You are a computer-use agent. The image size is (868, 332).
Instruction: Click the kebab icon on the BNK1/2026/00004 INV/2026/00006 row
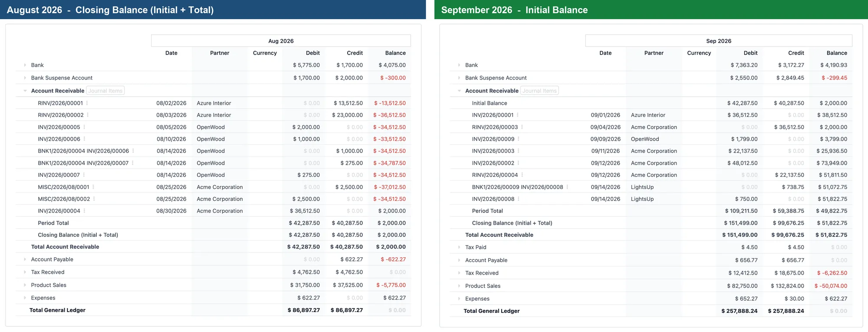coord(133,151)
